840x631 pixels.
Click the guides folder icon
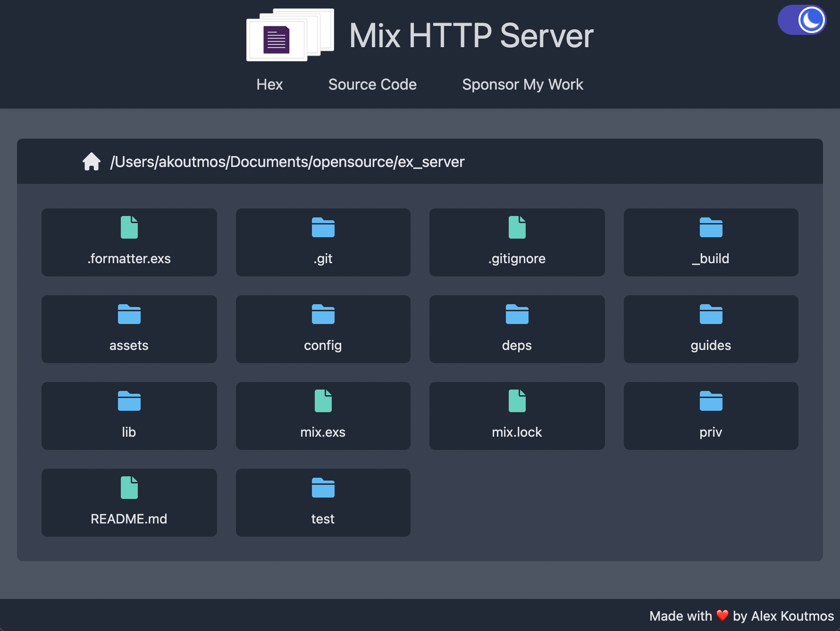pyautogui.click(x=711, y=314)
